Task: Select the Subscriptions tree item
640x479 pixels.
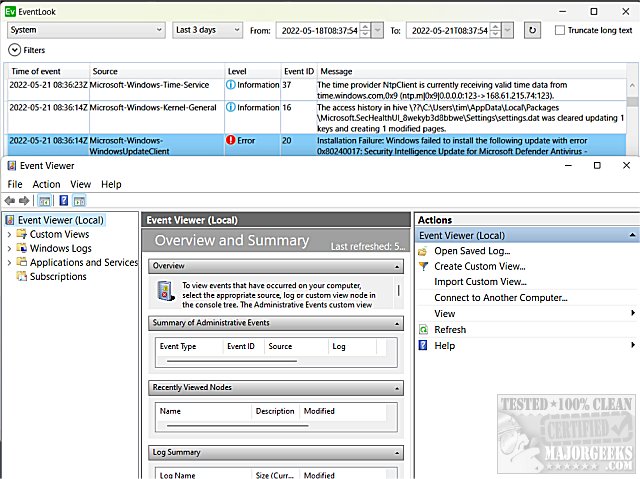Action: coord(58,277)
